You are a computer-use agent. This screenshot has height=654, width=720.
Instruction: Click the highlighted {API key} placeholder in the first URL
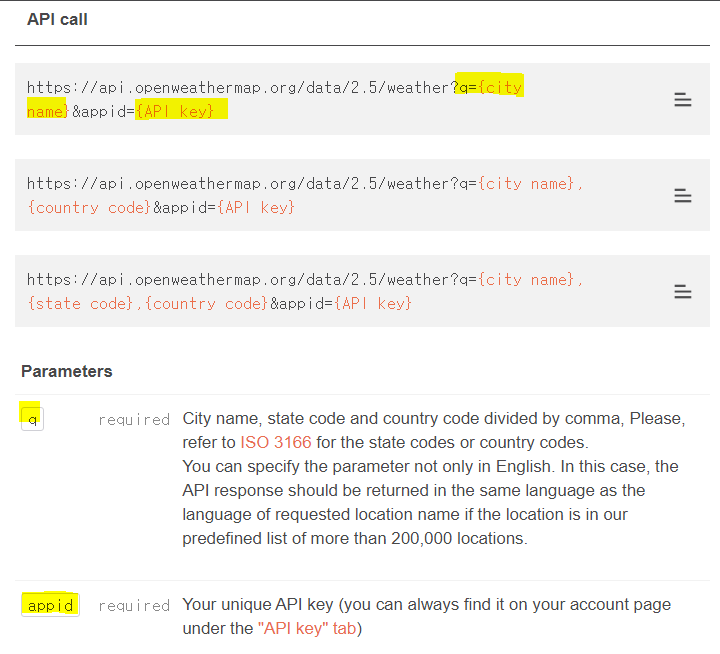[175, 111]
